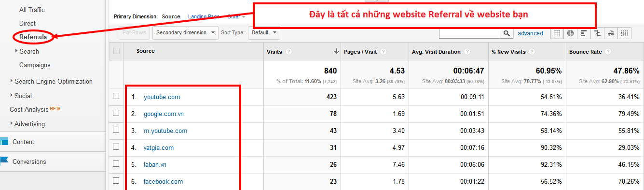The height and width of the screenshot is (190, 644).
Task: Select the 4.97 pages per visit value
Action: 398,147
